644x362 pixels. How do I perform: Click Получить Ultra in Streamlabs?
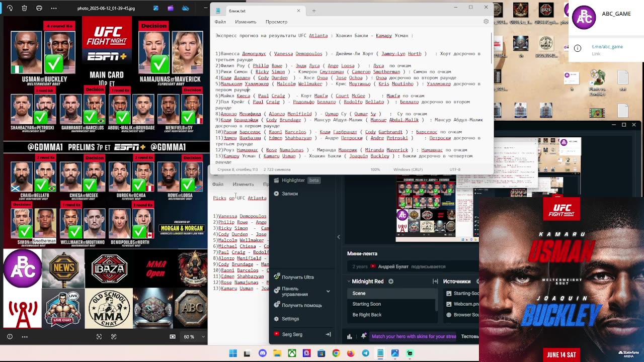pyautogui.click(x=294, y=277)
